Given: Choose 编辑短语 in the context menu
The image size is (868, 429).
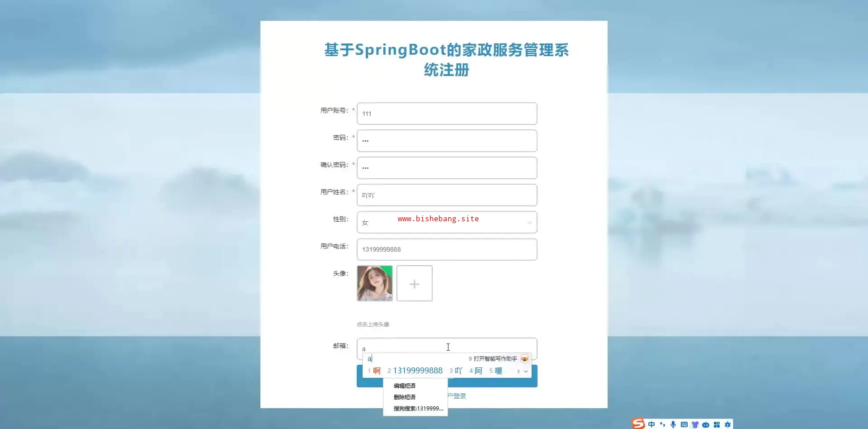Looking at the screenshot, I should coord(415,386).
